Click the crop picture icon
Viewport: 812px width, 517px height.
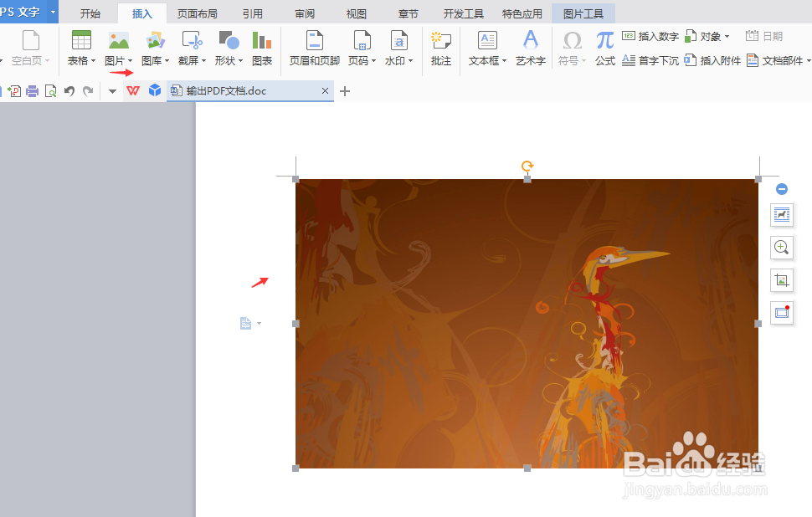pos(782,280)
